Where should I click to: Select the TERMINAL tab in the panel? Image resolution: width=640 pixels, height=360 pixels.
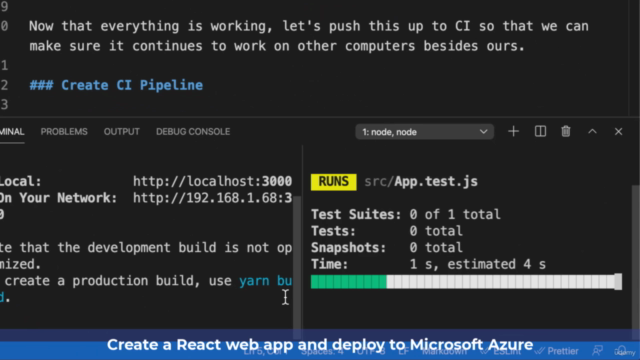point(12,132)
